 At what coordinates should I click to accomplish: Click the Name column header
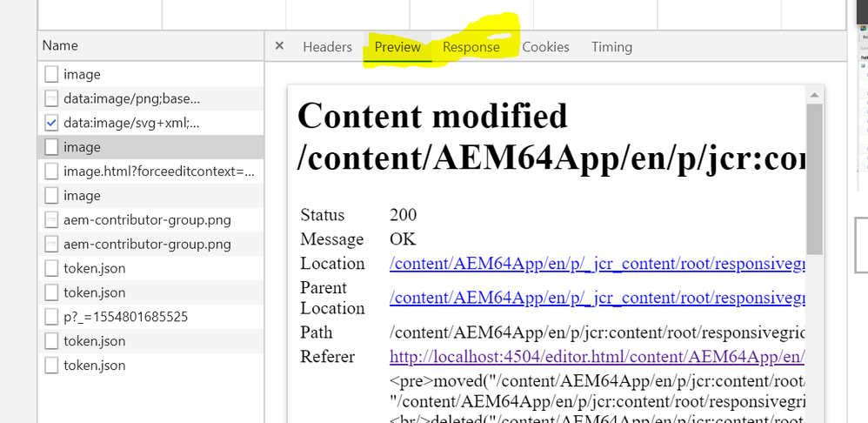coord(60,45)
